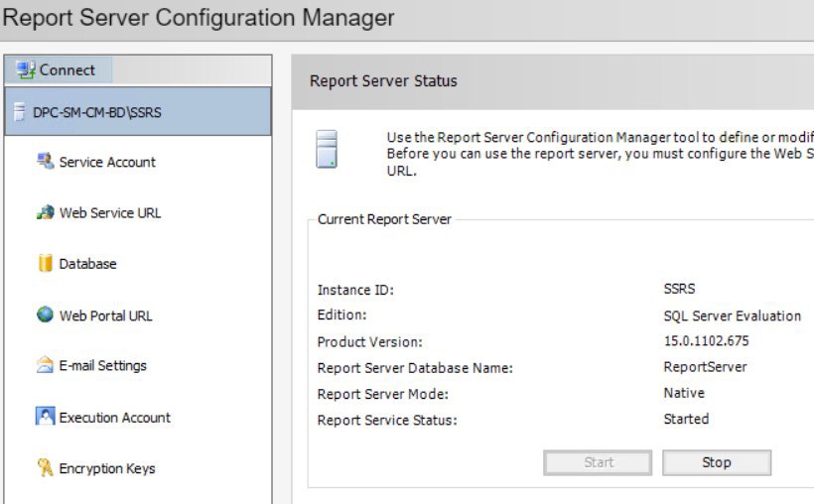Open the Web Portal URL page
Image resolution: width=814 pixels, height=504 pixels.
coord(106,315)
